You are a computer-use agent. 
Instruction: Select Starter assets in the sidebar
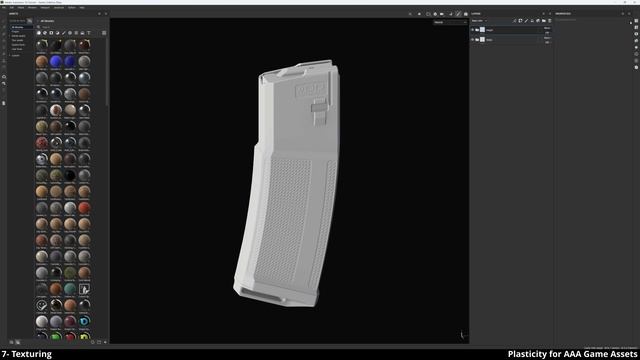[18, 36]
